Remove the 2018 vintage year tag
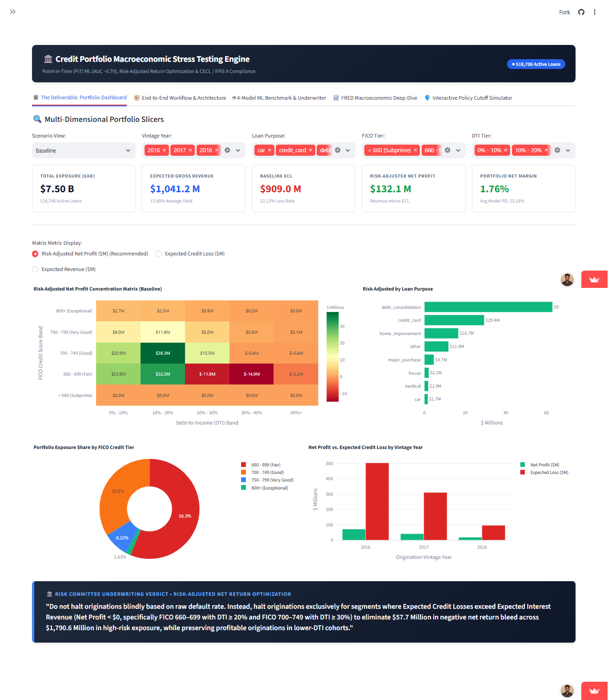608x700 pixels. coord(217,150)
